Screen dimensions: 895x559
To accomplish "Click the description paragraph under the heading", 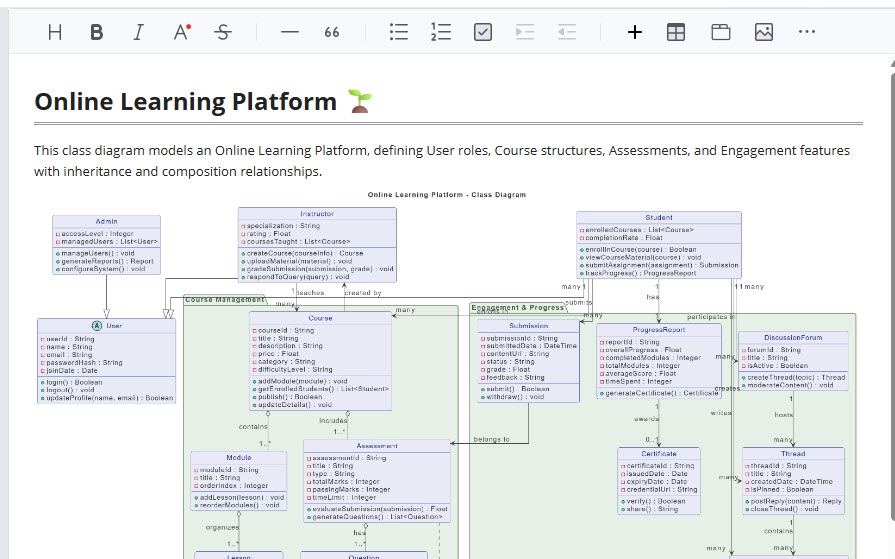I will click(x=442, y=161).
